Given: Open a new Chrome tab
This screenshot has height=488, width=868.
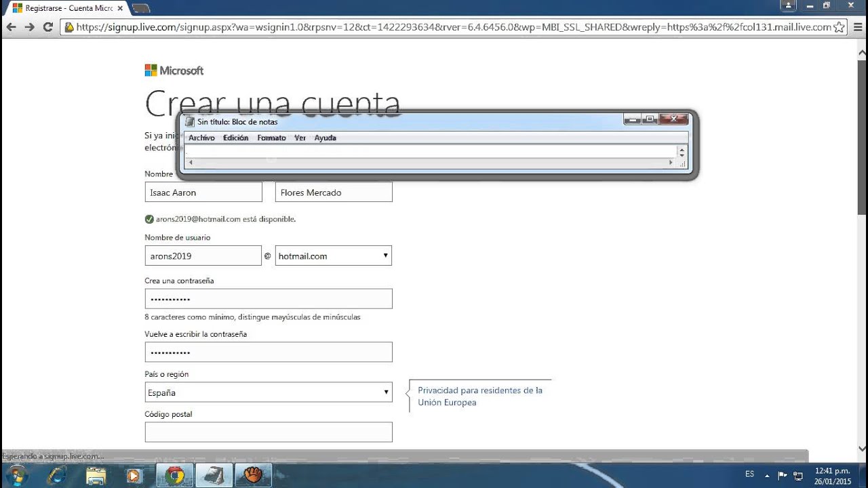Looking at the screenshot, I should click(141, 9).
